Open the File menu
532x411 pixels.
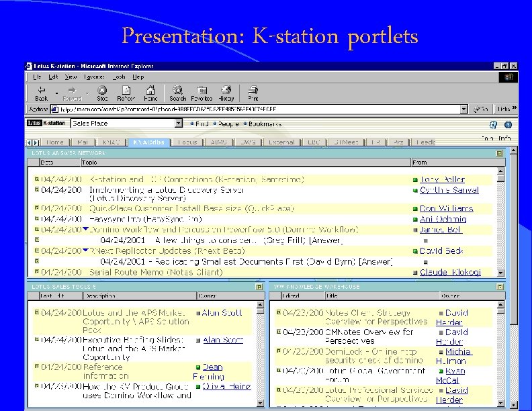[37, 77]
